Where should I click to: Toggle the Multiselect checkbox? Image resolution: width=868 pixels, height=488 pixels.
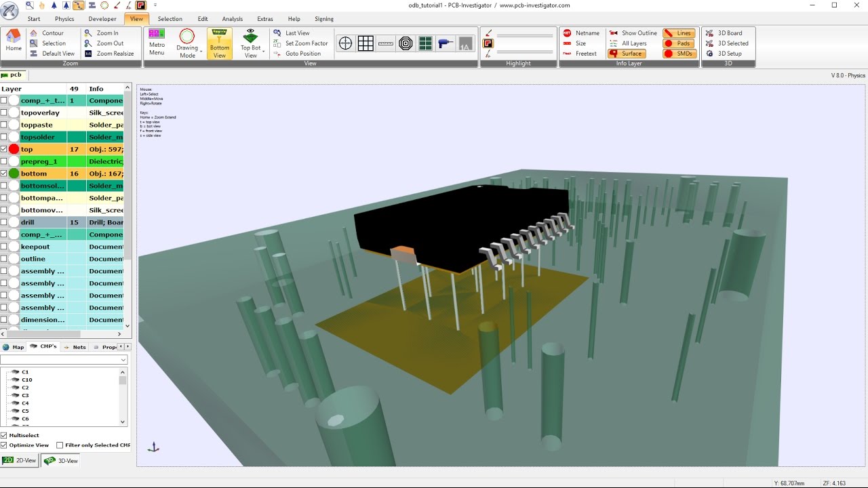point(4,435)
